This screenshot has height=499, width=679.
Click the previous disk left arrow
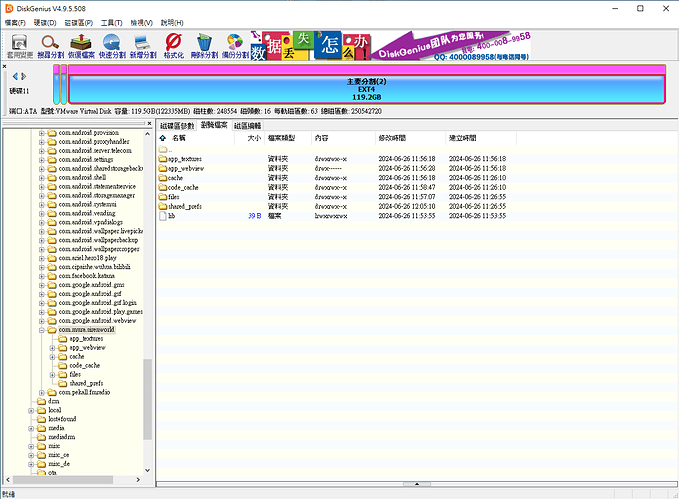pyautogui.click(x=14, y=77)
